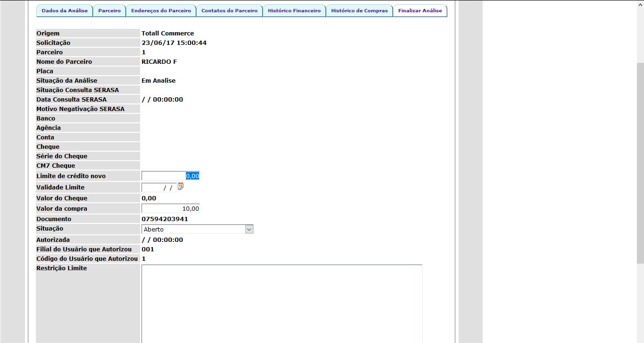Expand the Situação dropdown showing Aberto

(x=198, y=229)
